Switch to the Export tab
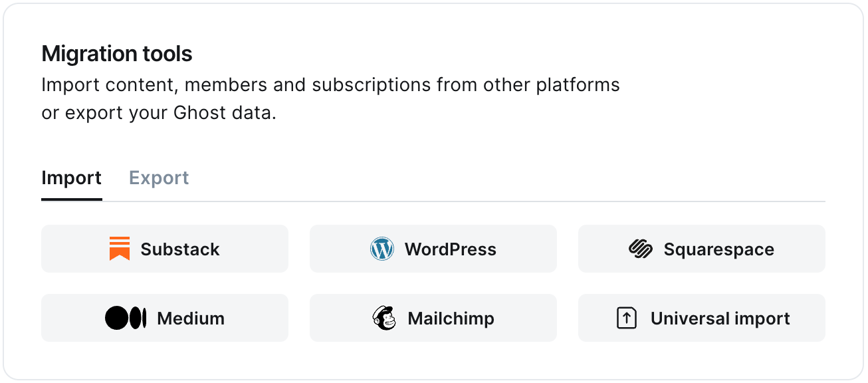868x383 pixels. [x=159, y=178]
